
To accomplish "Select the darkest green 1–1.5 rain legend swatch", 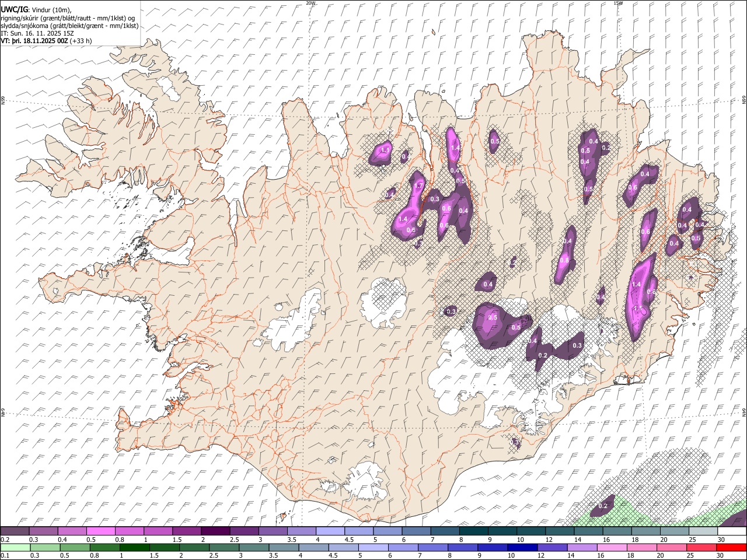I will click(135, 547).
